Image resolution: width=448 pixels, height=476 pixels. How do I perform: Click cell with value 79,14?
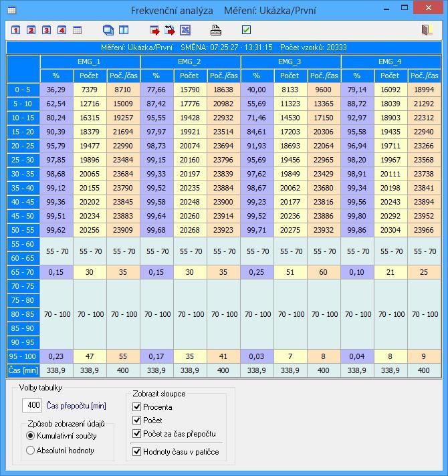click(x=358, y=90)
